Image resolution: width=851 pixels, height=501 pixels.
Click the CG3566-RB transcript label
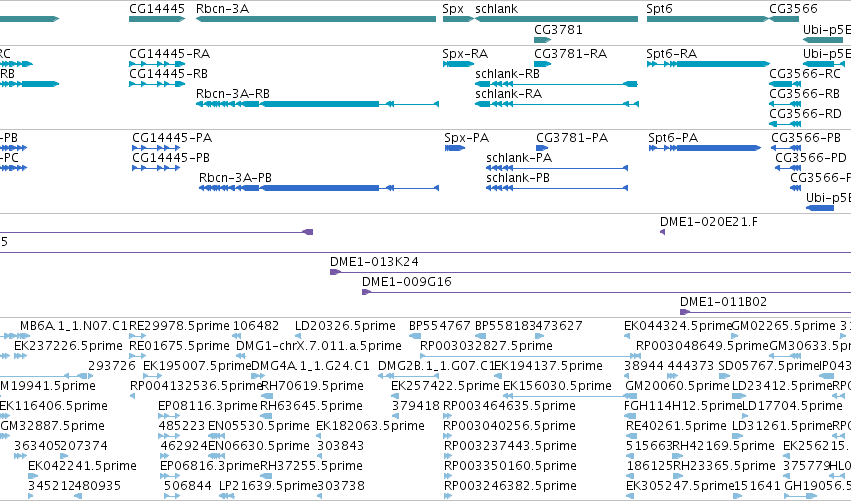(x=804, y=94)
